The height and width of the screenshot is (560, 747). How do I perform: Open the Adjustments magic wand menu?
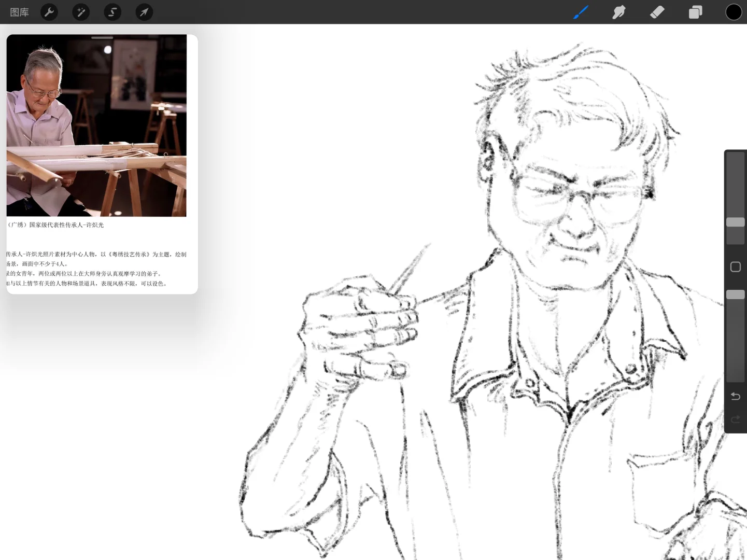pos(81,12)
